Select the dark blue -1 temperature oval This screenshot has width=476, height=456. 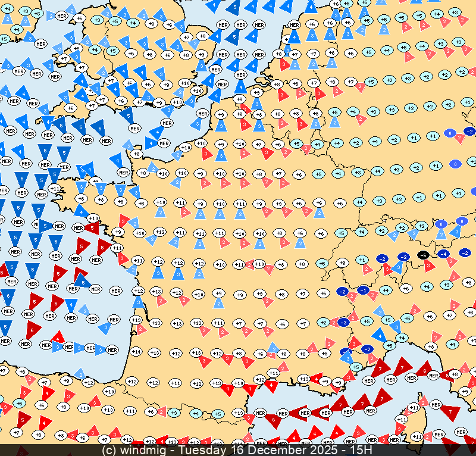coord(363,290)
